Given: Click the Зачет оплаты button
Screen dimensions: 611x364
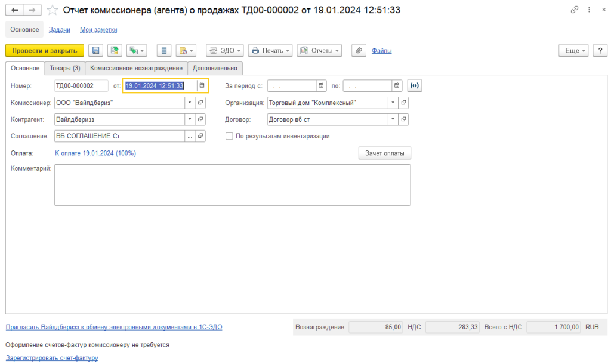Looking at the screenshot, I should click(385, 153).
